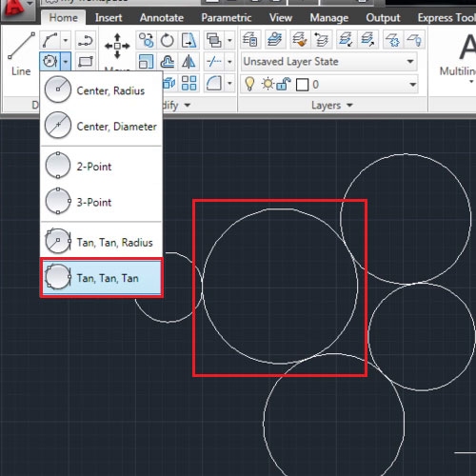Toggle layer 0 freeze sun icon
The width and height of the screenshot is (476, 476).
pyautogui.click(x=268, y=84)
